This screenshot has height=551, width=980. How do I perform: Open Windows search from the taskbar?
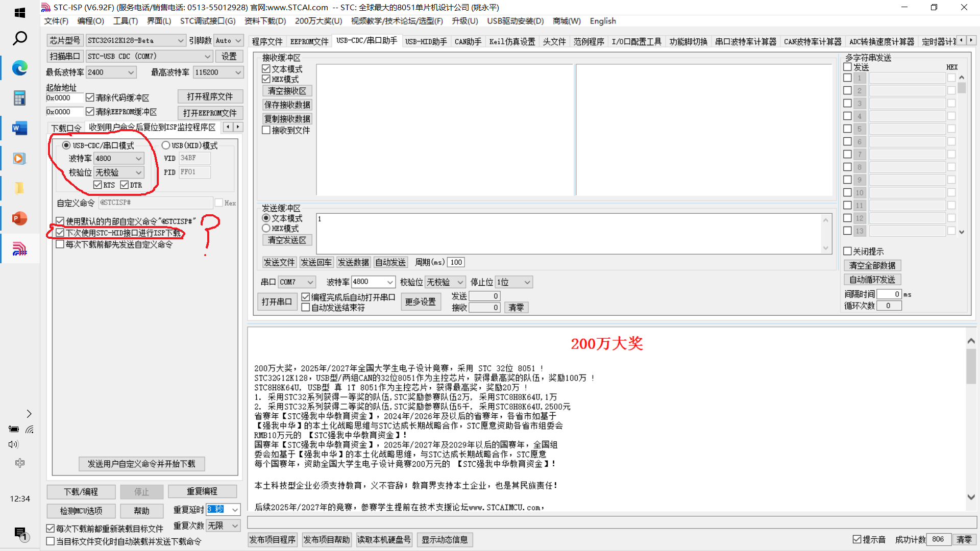click(x=20, y=38)
